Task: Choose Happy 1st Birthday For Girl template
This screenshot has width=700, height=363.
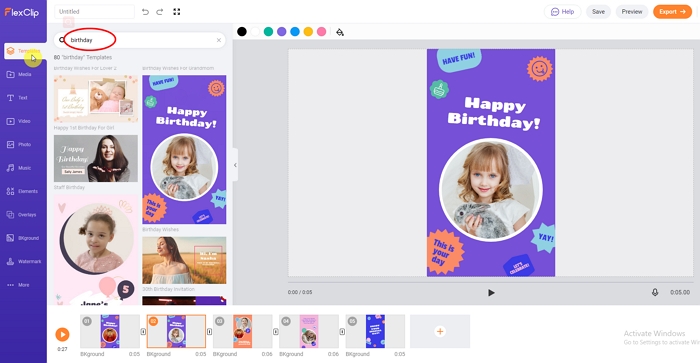Action: 96,99
